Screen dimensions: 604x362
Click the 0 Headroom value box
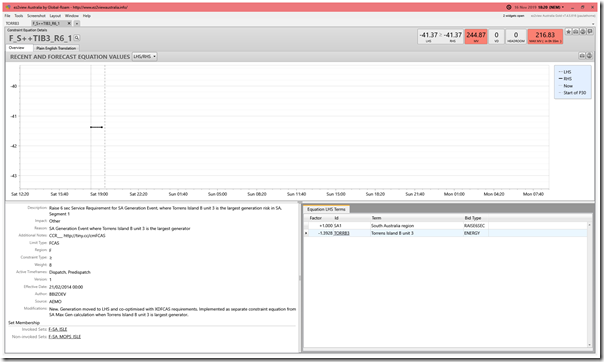point(516,37)
